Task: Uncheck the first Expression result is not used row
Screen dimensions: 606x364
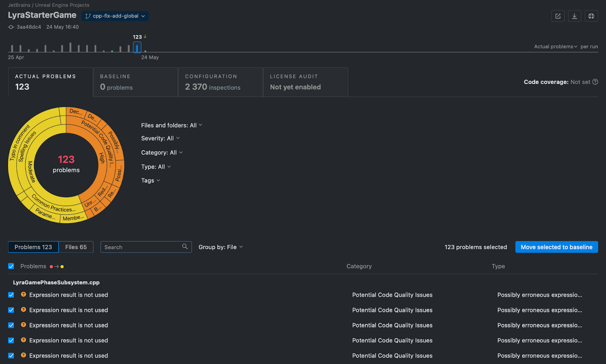Action: click(11, 295)
